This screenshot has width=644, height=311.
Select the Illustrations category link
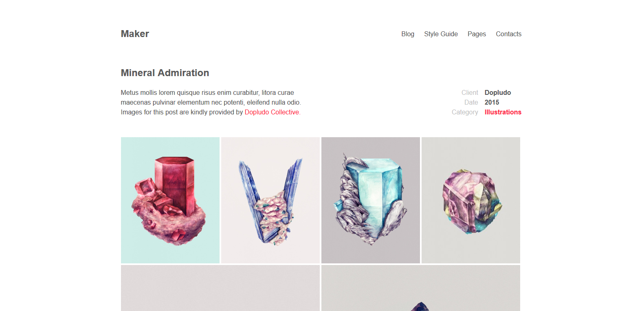pos(503,112)
